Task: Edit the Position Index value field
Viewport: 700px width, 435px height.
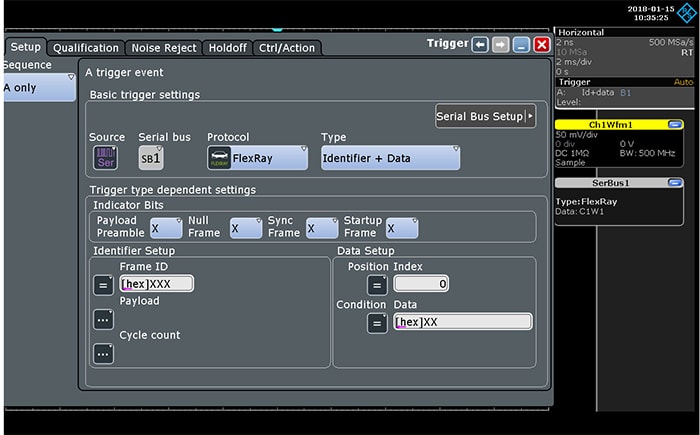Action: 421,284
